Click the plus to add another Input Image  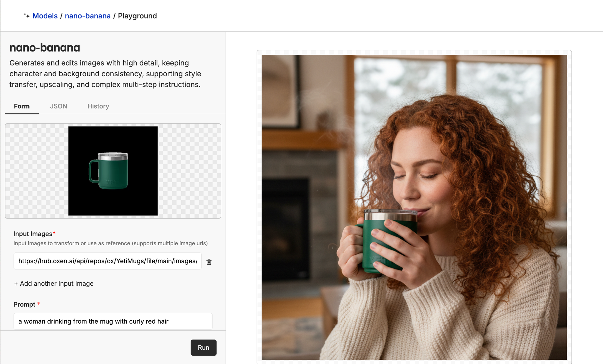[16, 284]
